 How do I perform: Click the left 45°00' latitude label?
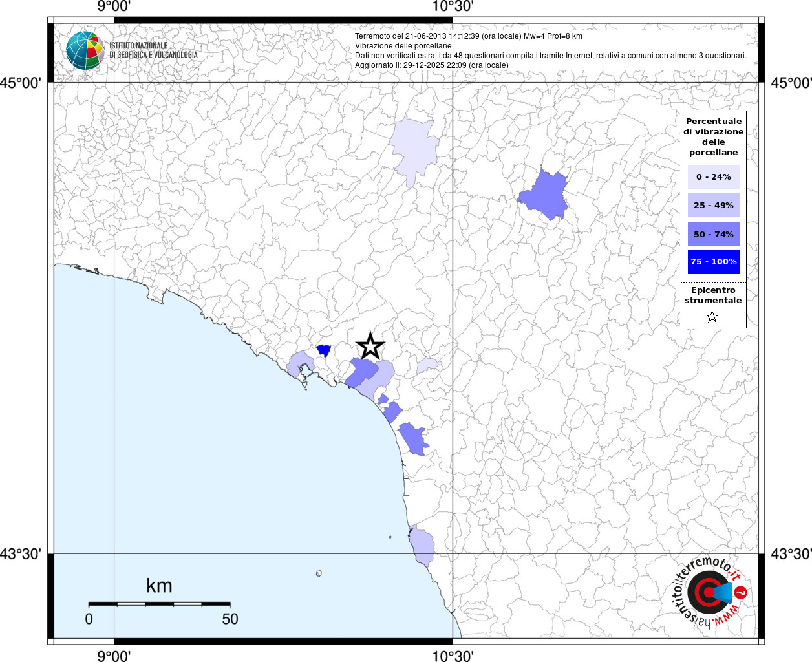click(x=21, y=83)
